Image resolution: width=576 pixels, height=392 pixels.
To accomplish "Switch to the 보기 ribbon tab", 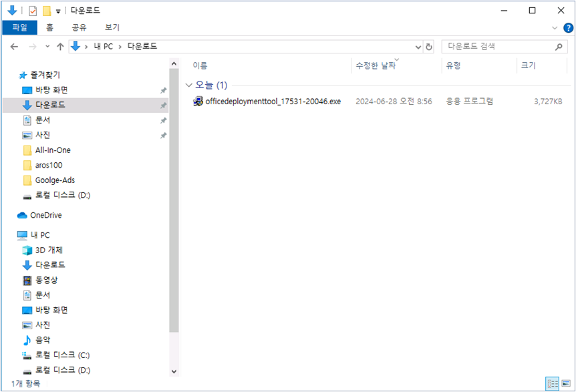I will (x=112, y=27).
